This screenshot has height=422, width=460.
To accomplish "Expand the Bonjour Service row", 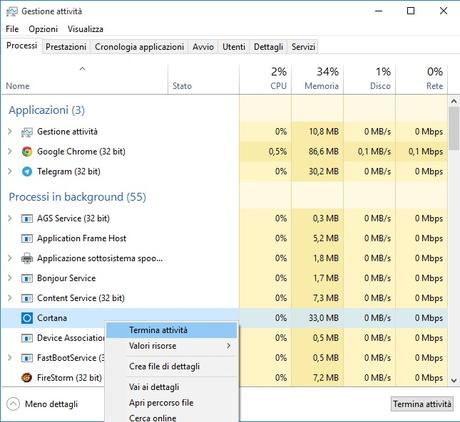I will tap(10, 278).
